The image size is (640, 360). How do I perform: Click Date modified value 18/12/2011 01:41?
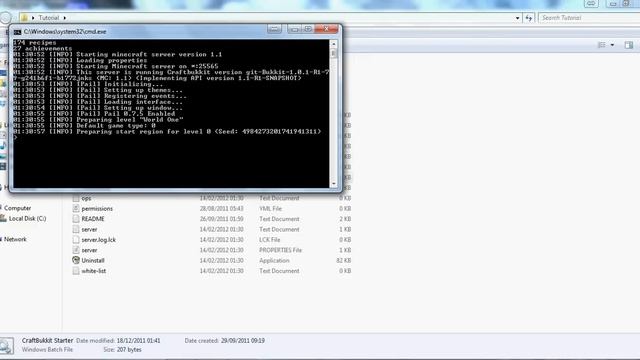(x=138, y=340)
